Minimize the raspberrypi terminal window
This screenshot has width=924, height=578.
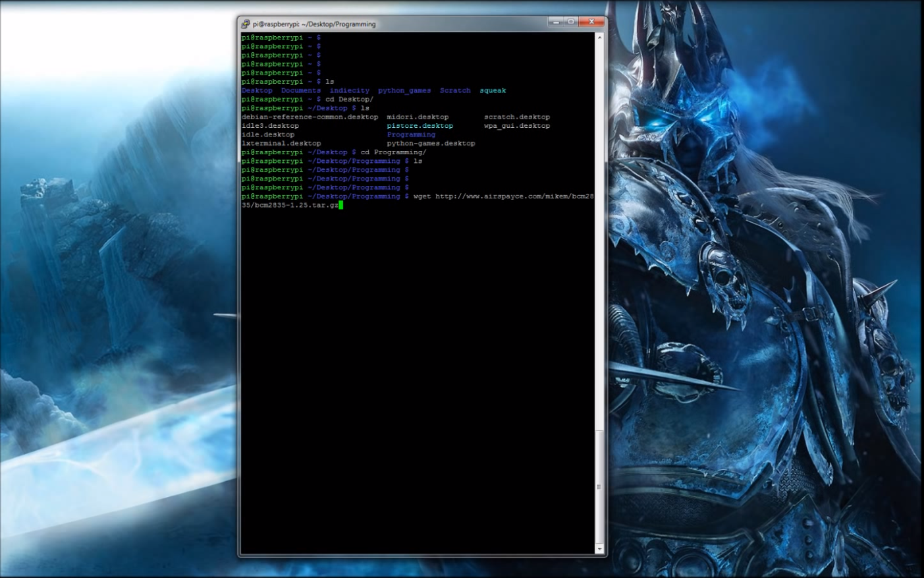(x=556, y=22)
